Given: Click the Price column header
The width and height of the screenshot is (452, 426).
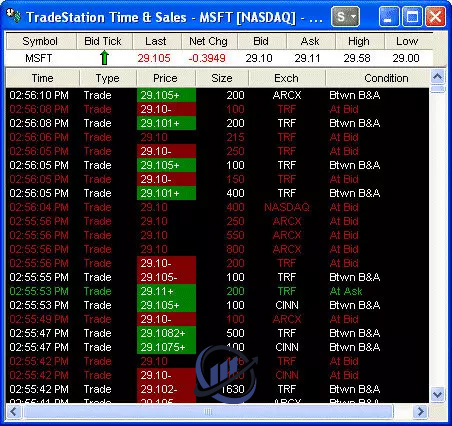Looking at the screenshot, I should 166,78.
